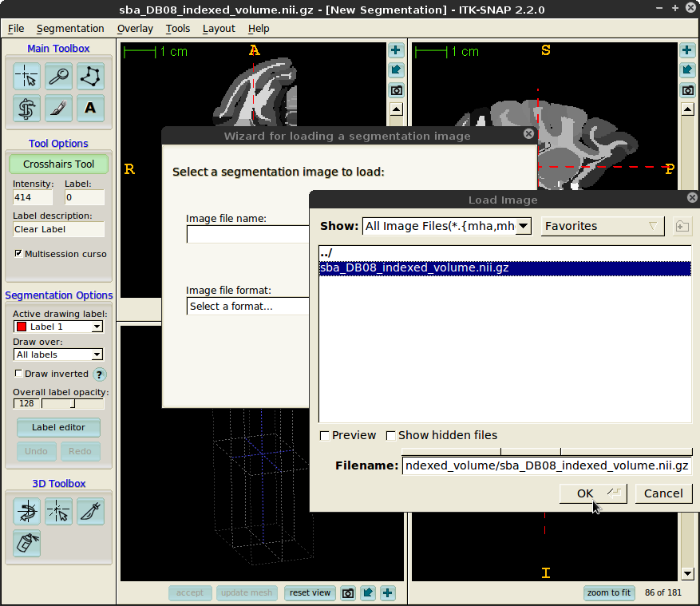Enable Show hidden files checkbox

(391, 436)
